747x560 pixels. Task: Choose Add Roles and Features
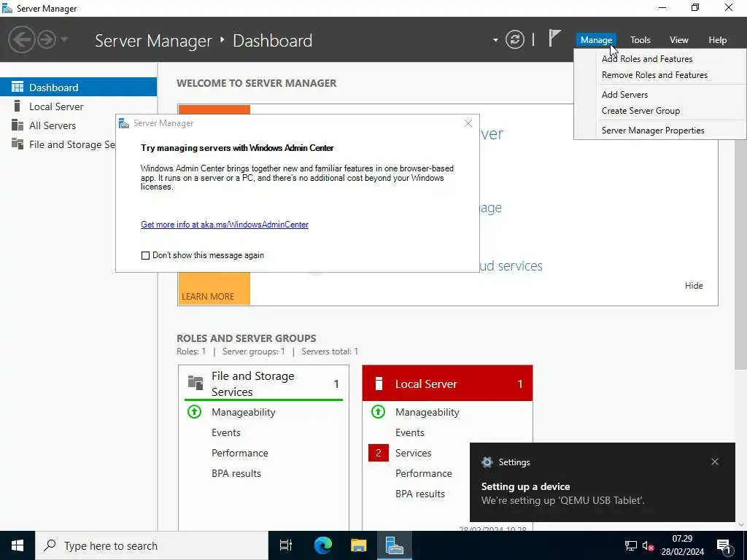tap(659, 59)
